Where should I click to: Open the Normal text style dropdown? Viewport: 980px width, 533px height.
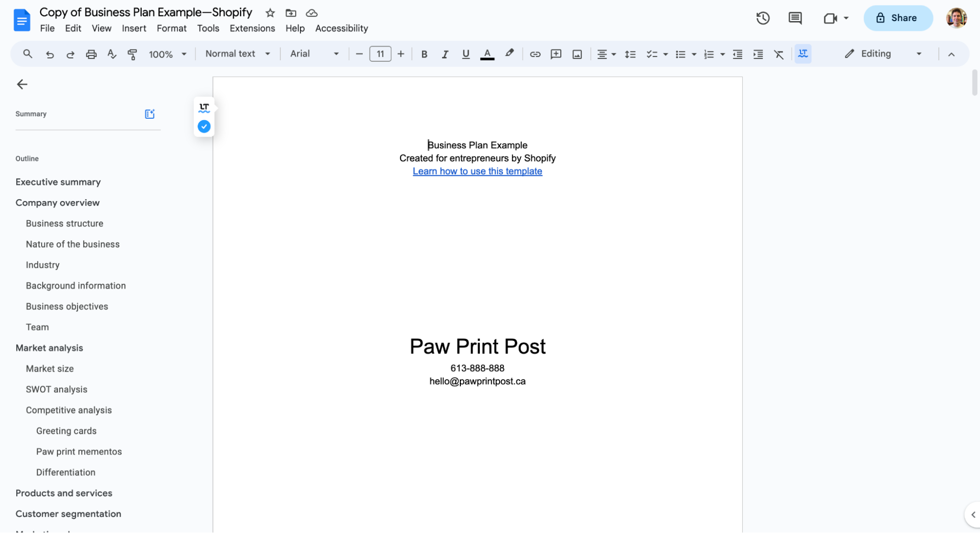[238, 54]
